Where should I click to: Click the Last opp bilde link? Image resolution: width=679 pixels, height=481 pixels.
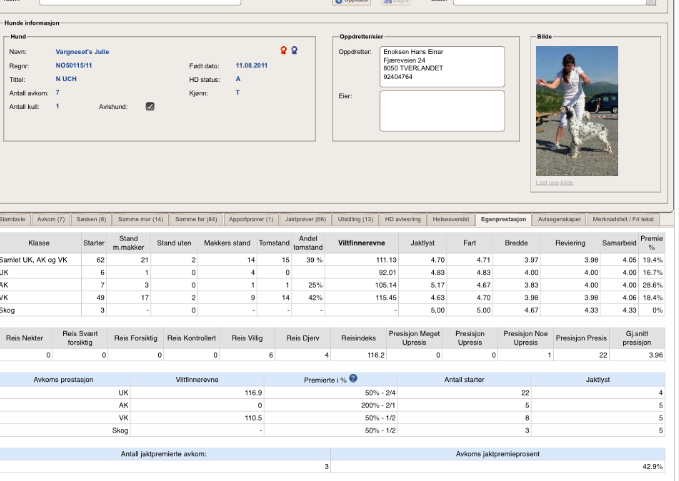(x=554, y=183)
